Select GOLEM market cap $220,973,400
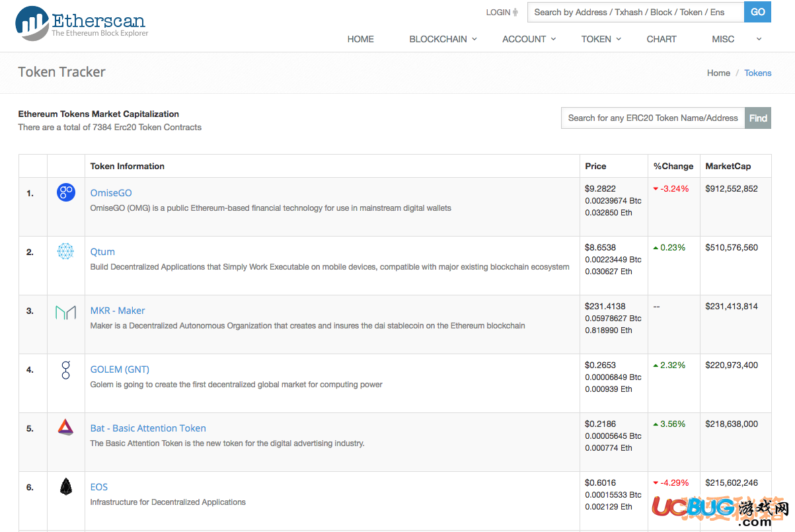The image size is (795, 532). [x=732, y=365]
